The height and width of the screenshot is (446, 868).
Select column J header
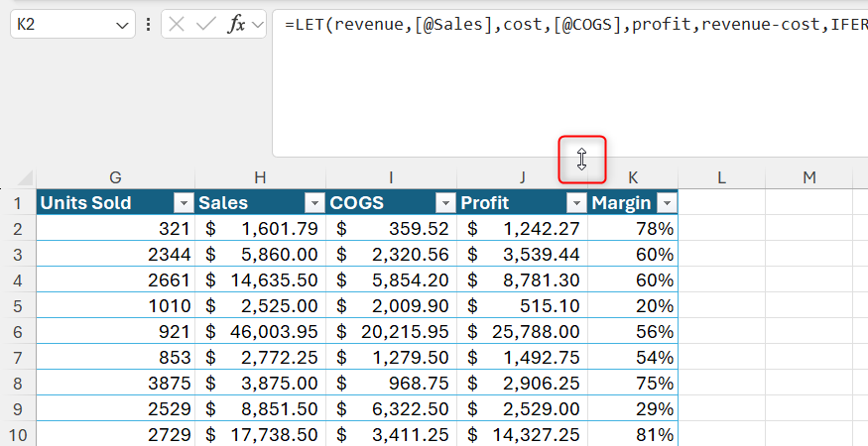[522, 177]
